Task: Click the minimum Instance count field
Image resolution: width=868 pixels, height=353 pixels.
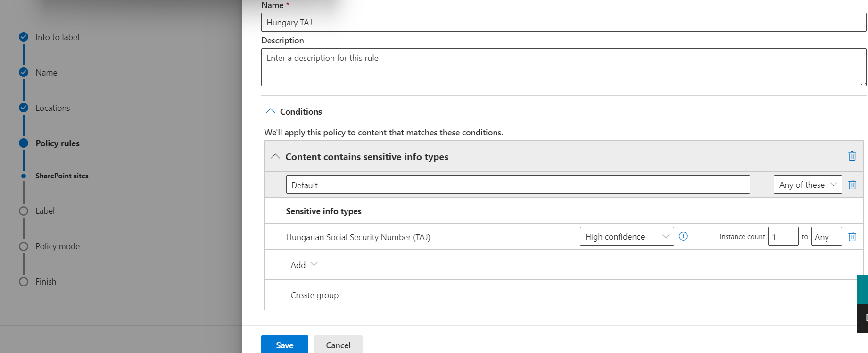Action: (x=783, y=236)
